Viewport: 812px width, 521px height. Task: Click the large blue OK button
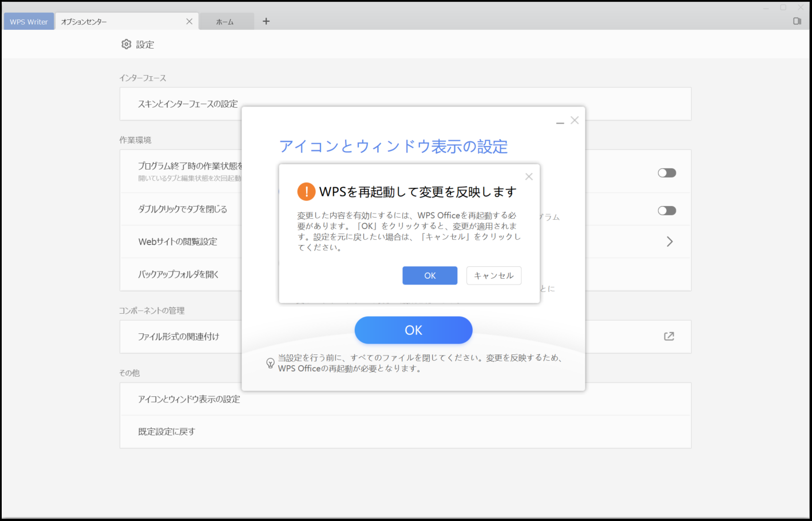[x=413, y=330]
